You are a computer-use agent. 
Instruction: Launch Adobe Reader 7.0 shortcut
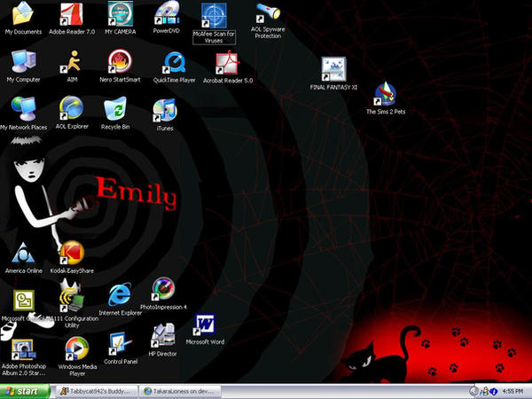pos(71,14)
